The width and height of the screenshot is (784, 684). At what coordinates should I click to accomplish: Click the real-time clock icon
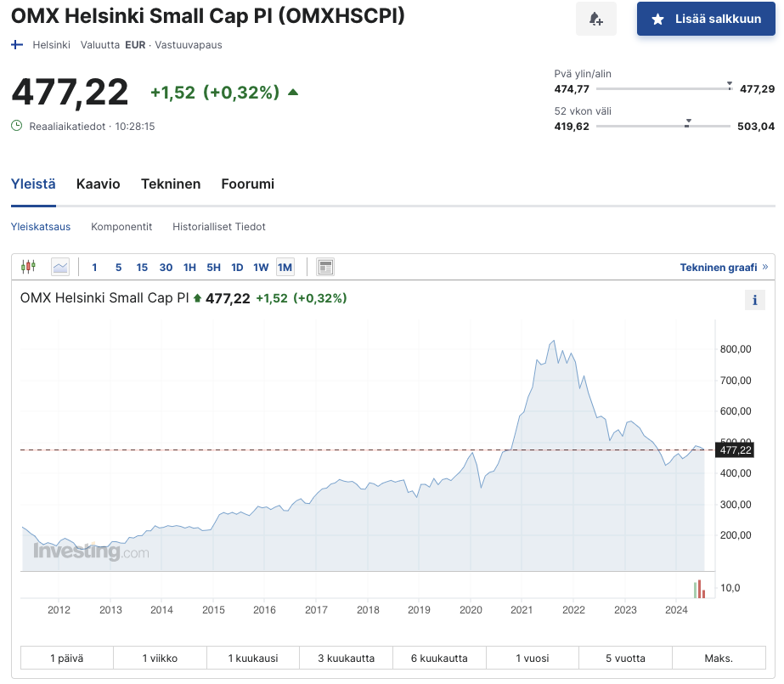coord(17,126)
